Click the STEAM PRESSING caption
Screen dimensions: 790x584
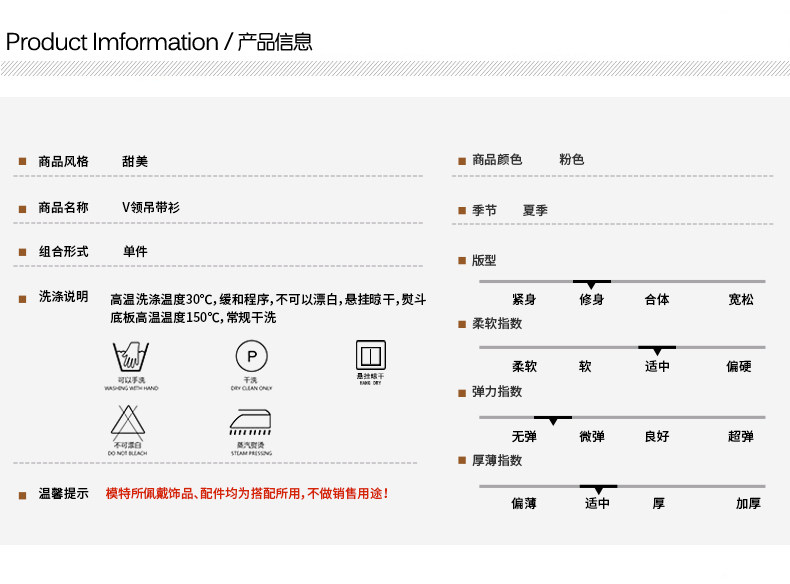[251, 453]
